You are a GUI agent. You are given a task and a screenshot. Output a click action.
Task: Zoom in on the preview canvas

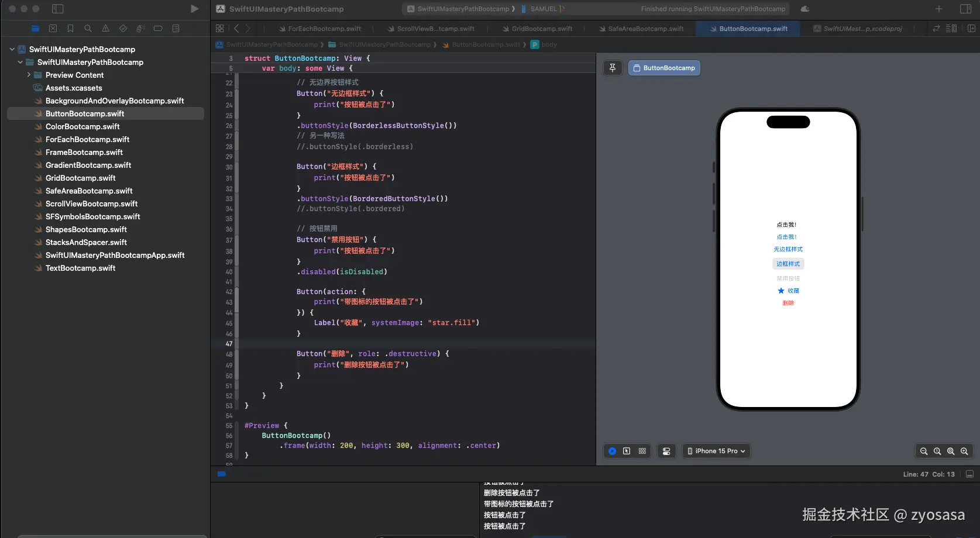click(x=964, y=451)
